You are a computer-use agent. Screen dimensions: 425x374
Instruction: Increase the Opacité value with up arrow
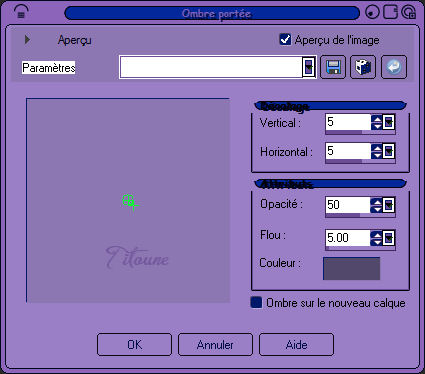point(377,202)
